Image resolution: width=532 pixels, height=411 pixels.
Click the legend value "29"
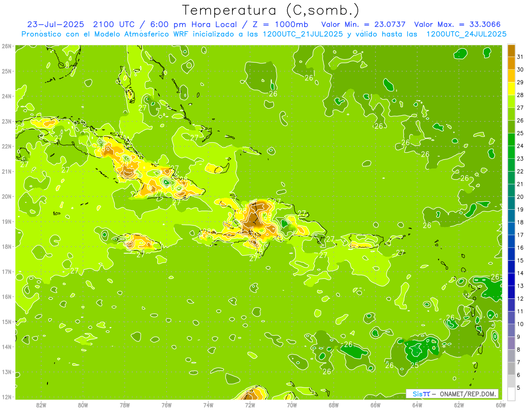click(x=520, y=82)
